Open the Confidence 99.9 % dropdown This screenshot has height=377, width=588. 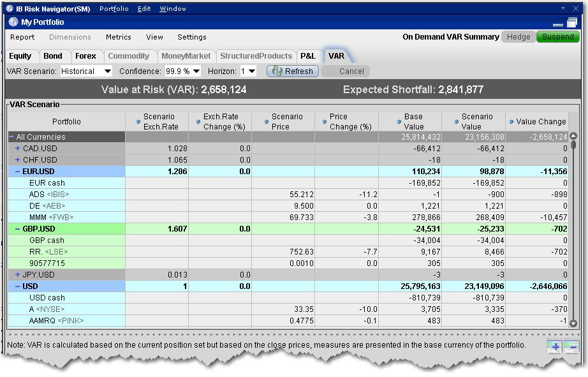point(183,71)
